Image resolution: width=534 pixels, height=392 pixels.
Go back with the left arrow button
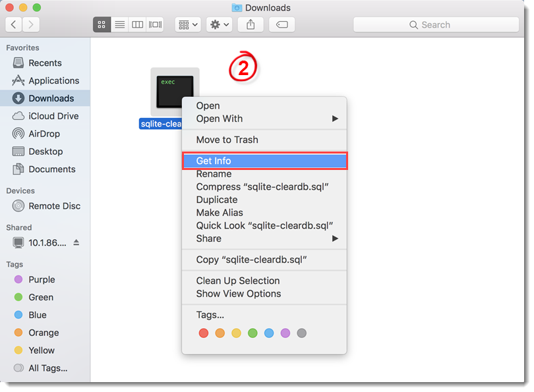15,24
